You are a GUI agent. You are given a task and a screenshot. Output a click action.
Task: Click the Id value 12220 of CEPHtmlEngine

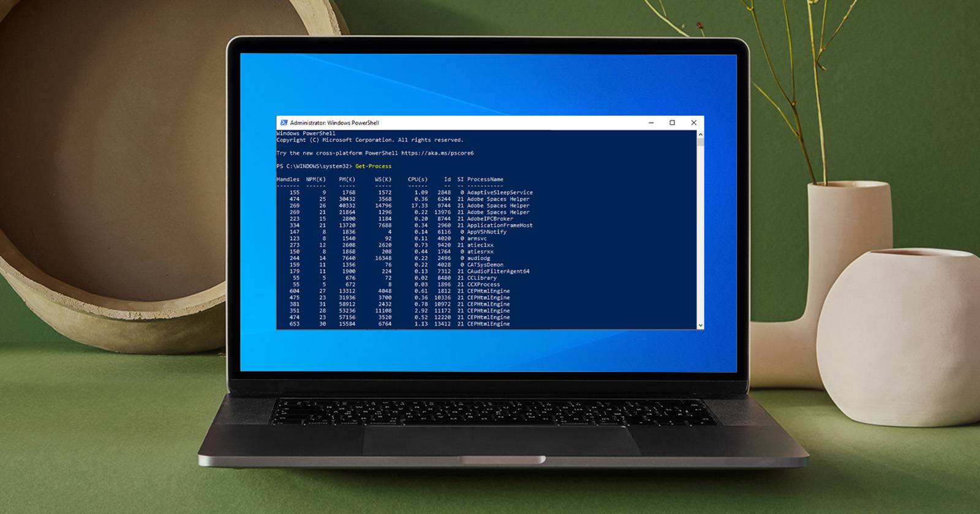point(442,317)
